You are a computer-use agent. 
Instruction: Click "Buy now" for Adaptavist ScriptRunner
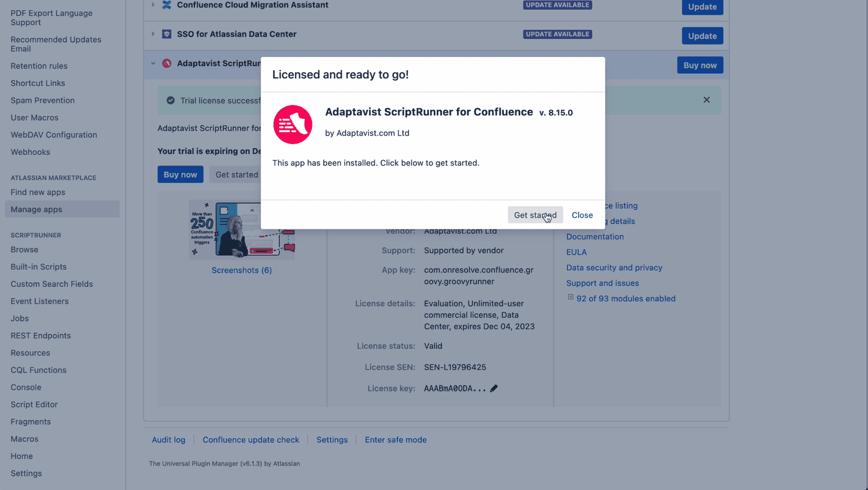pos(700,65)
